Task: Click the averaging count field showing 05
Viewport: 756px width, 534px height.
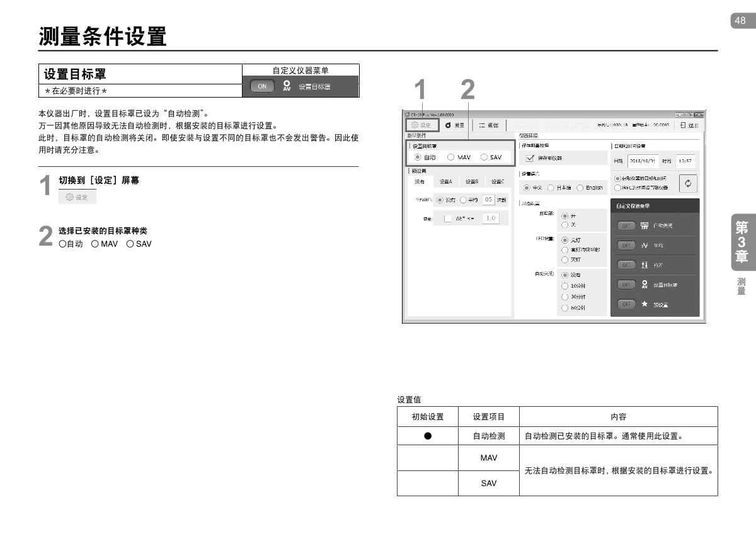Action: [x=489, y=200]
